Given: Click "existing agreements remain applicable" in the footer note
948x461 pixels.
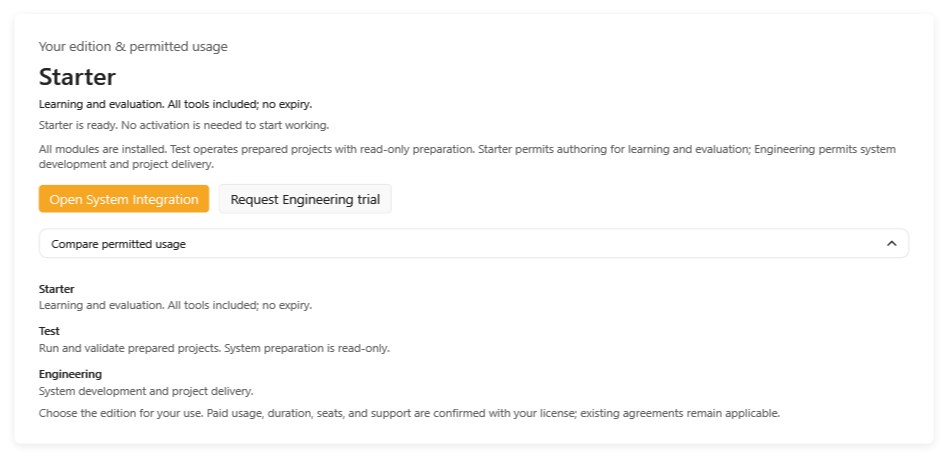Looking at the screenshot, I should 680,414.
